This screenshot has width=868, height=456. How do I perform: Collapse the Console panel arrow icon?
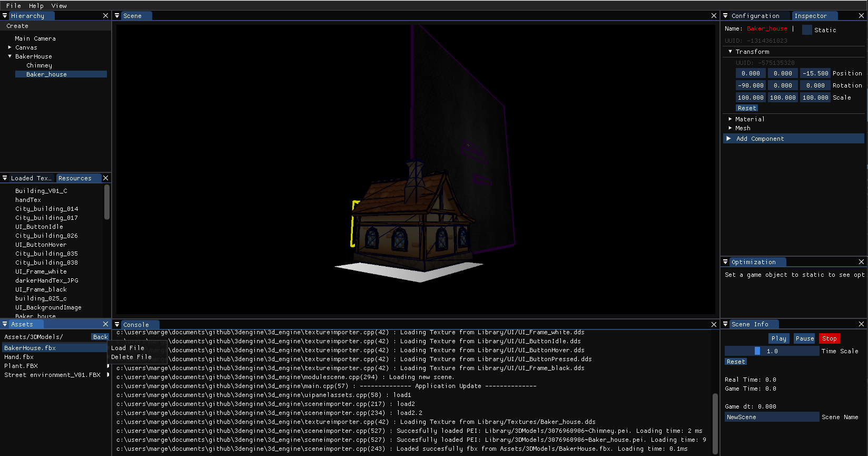(117, 325)
